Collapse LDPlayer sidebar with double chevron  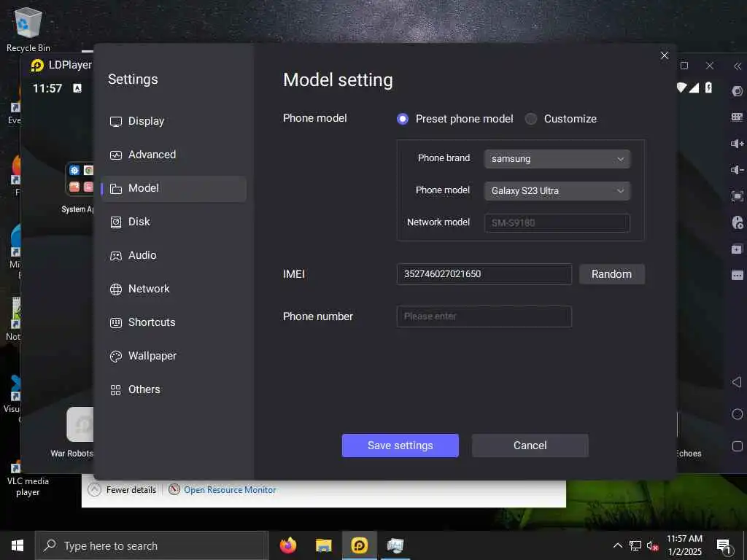click(x=738, y=66)
